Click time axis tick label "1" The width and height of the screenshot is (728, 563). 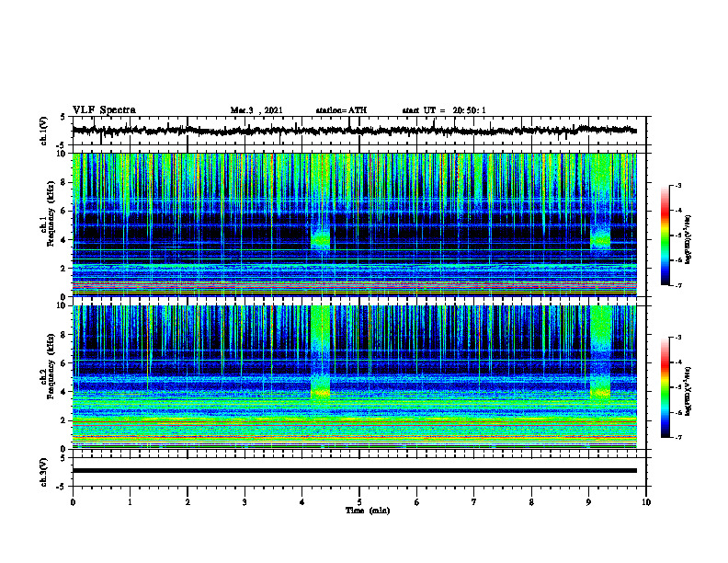130,502
